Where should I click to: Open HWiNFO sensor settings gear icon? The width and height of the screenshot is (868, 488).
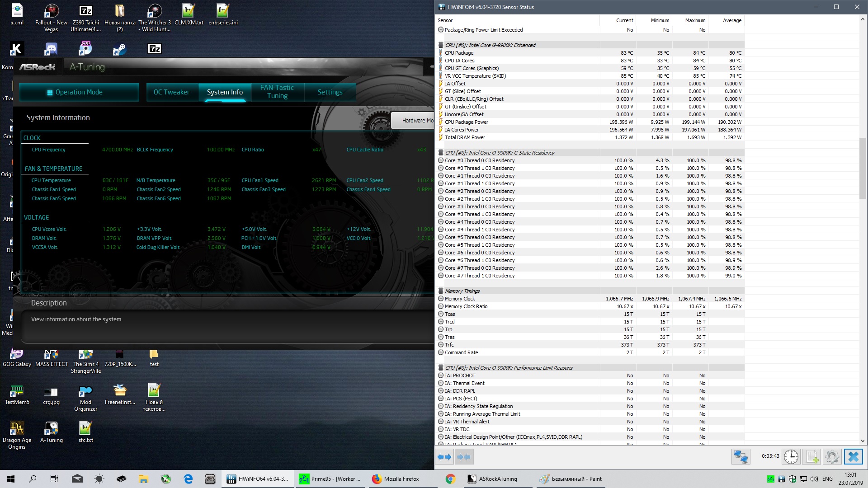click(x=832, y=456)
